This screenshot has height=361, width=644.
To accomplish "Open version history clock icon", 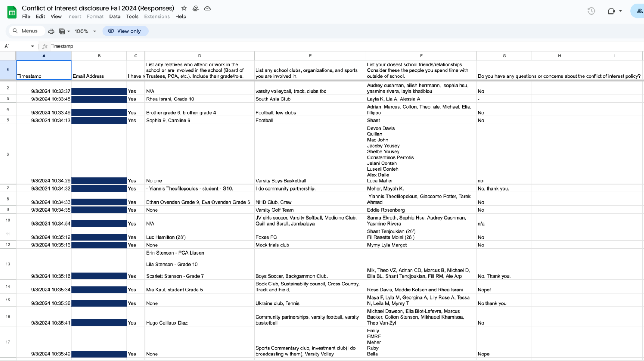I will [591, 11].
